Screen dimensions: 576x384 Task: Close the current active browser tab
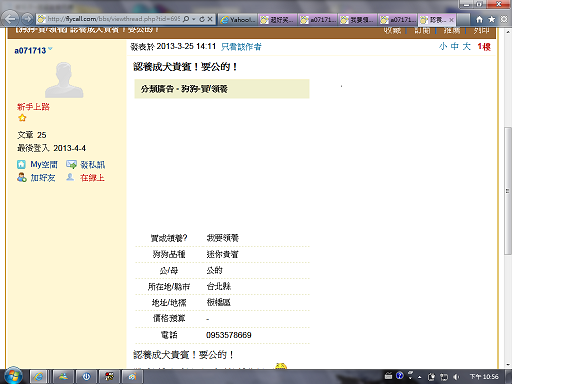tap(451, 20)
